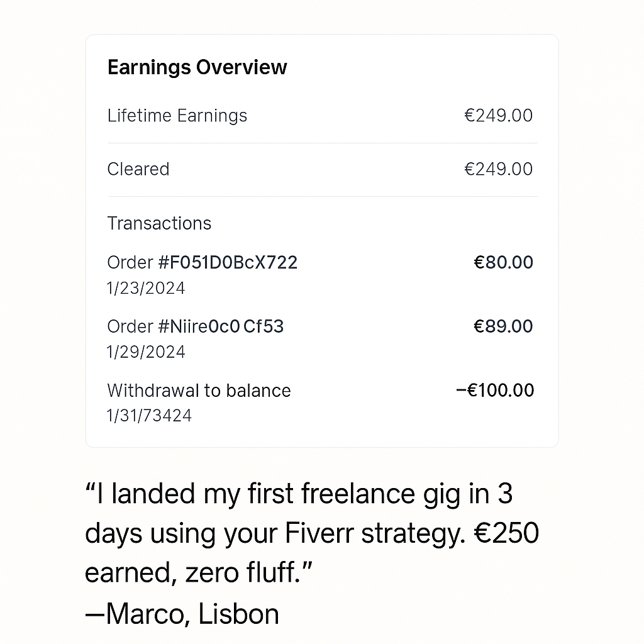Click the Lifetime Earnings €249.00 amount
Viewport: 644px width, 644px height.
[x=498, y=116]
